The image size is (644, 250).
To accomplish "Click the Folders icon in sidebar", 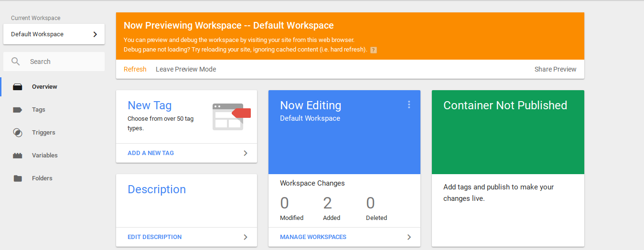I will pos(18,178).
